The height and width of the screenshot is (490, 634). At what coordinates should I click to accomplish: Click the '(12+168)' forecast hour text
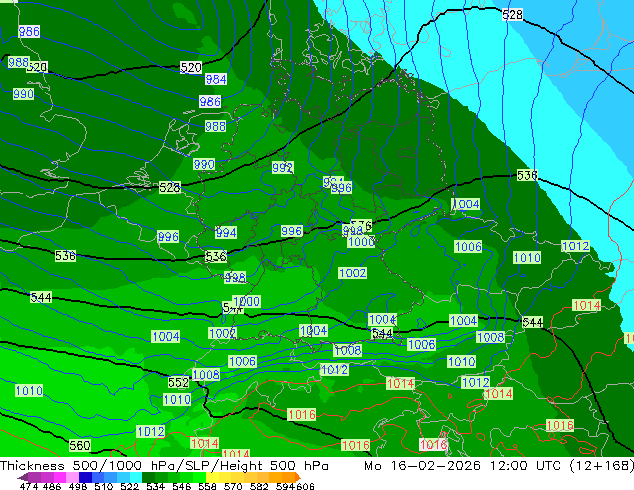point(602,466)
